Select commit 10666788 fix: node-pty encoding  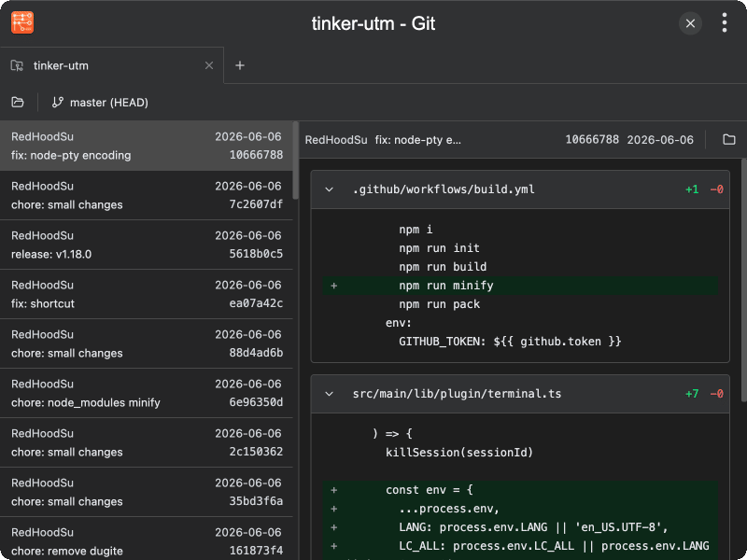147,146
